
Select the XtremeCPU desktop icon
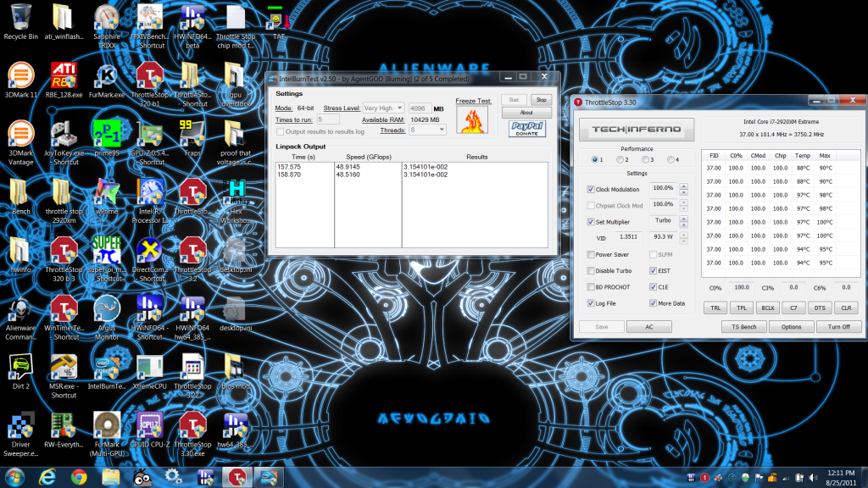click(x=149, y=372)
